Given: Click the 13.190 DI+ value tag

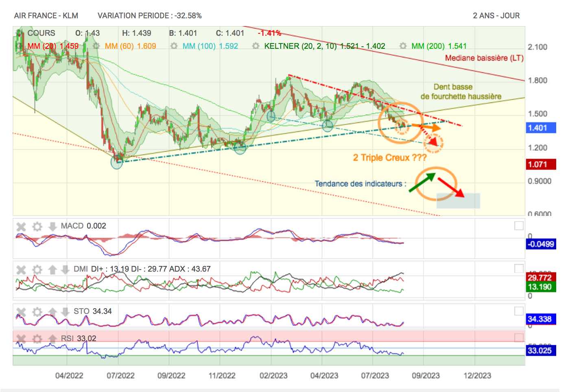Looking at the screenshot, I should 541,287.
